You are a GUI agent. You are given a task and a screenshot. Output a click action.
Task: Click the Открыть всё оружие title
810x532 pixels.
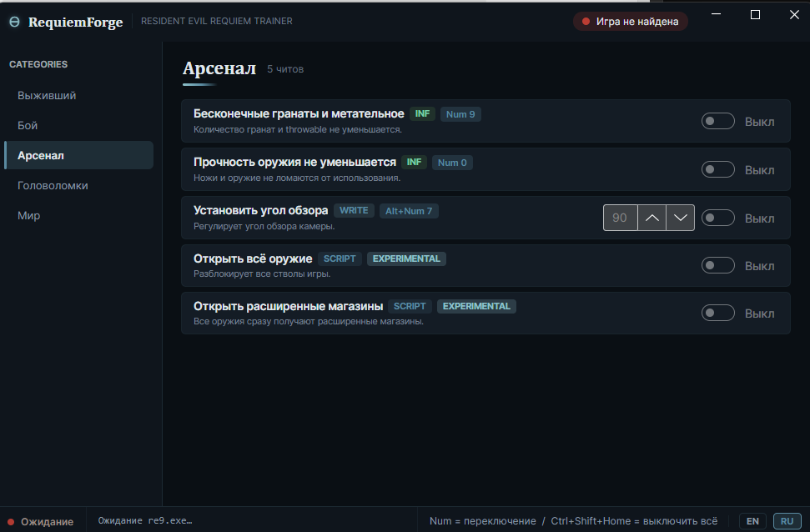(x=253, y=258)
